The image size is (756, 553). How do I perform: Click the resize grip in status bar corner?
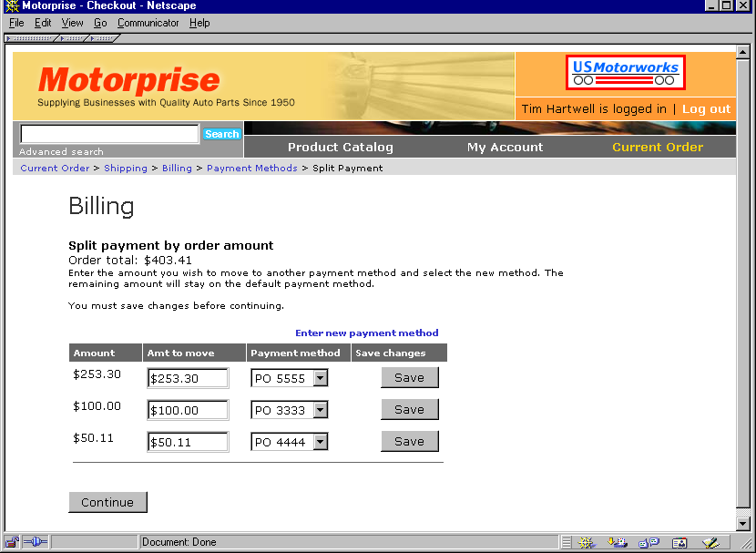(x=746, y=543)
